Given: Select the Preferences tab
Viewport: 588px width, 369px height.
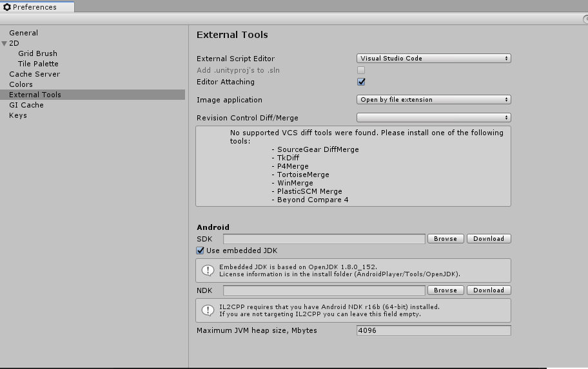Looking at the screenshot, I should (37, 6).
